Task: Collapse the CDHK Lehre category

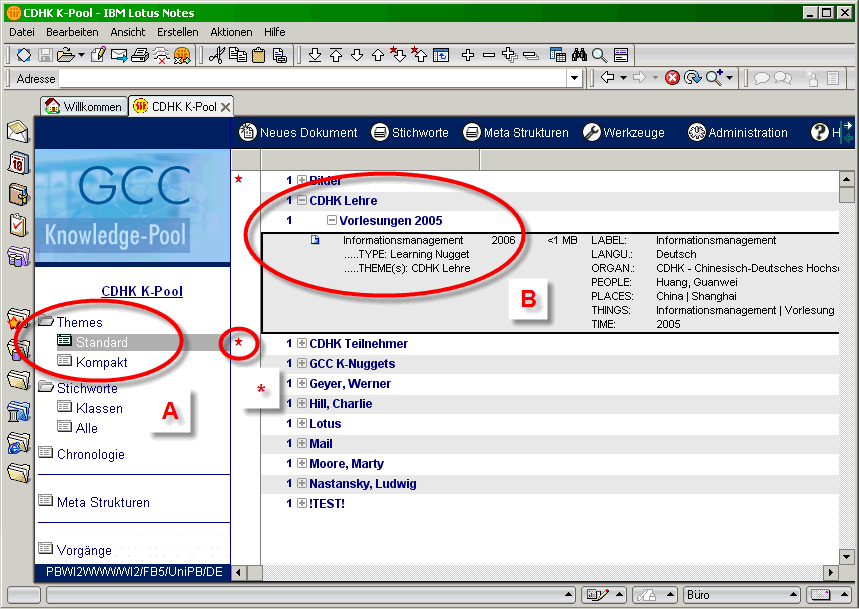Action: (x=302, y=200)
